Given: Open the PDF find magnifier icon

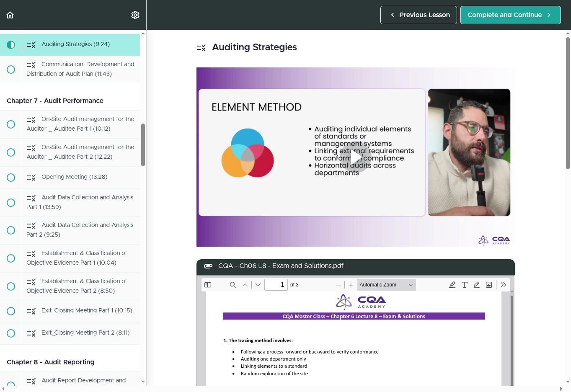Looking at the screenshot, I should coord(233,285).
